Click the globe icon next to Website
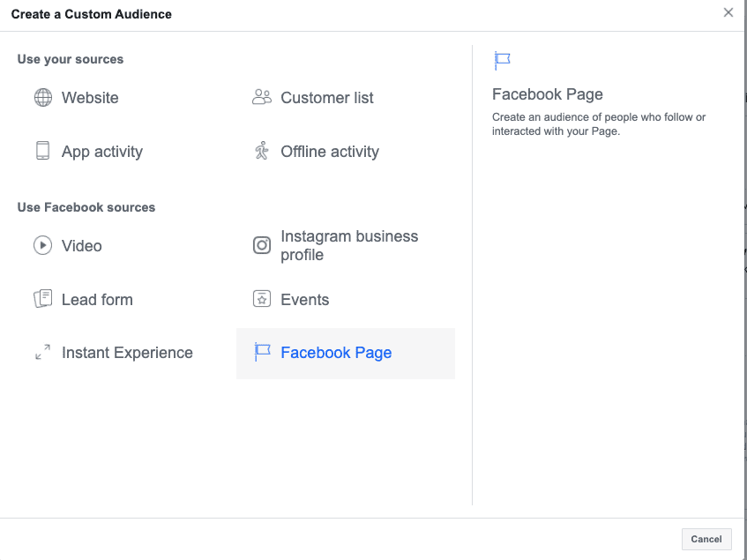The image size is (747, 560). coord(42,98)
